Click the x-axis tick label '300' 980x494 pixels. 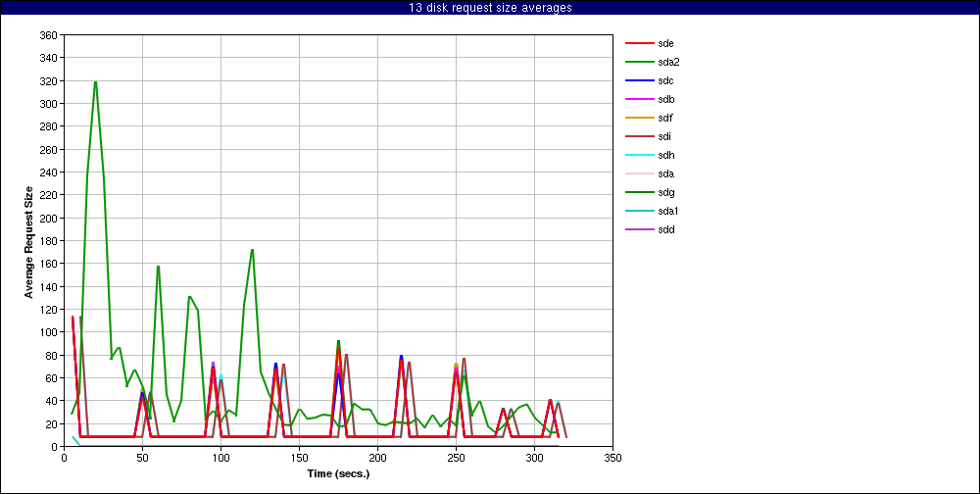[x=534, y=459]
